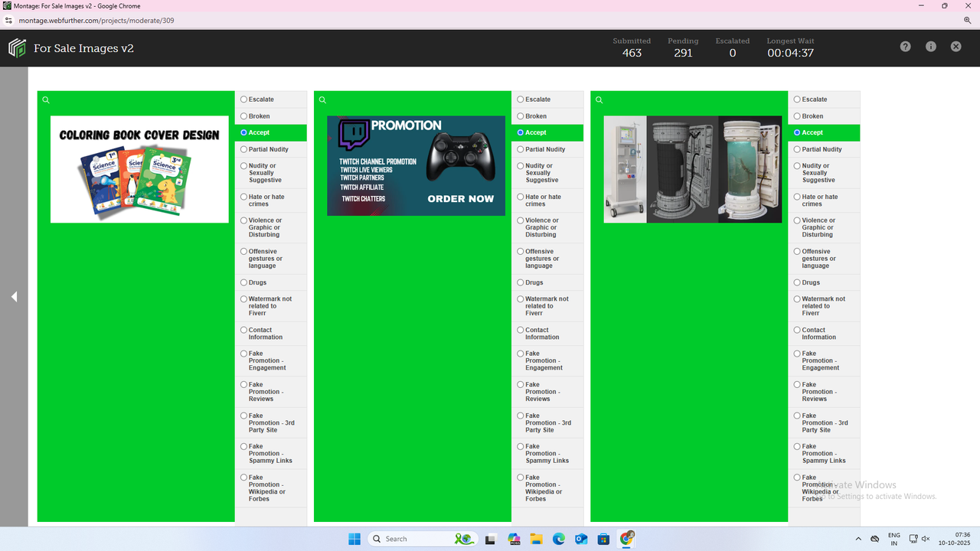The height and width of the screenshot is (551, 980).
Task: Click the Montage logo icon
Action: pyautogui.click(x=17, y=48)
